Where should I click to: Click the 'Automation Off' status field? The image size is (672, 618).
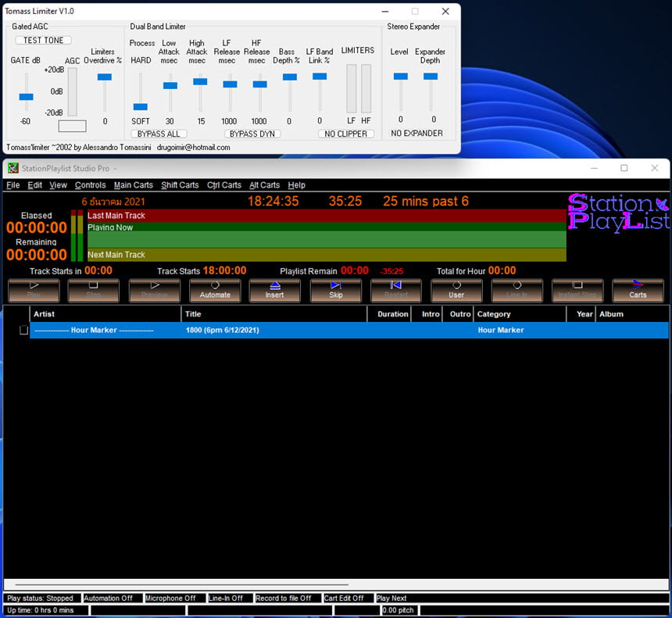(x=113, y=598)
